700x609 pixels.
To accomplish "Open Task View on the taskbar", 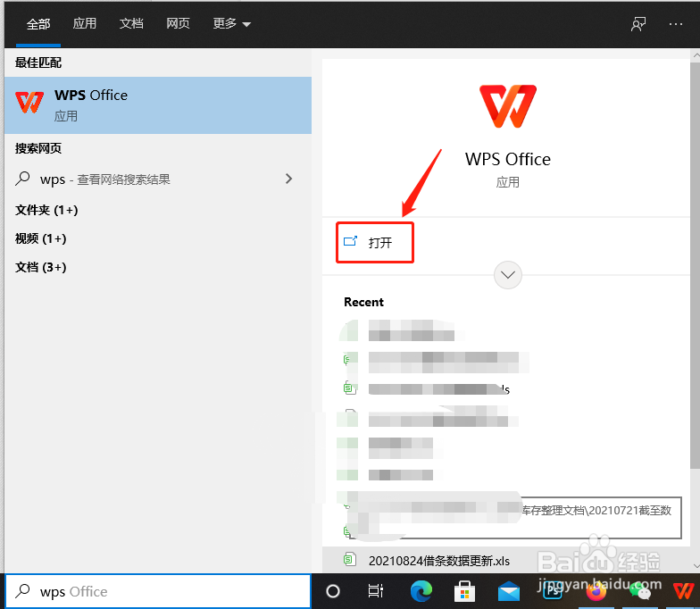I will (x=375, y=591).
